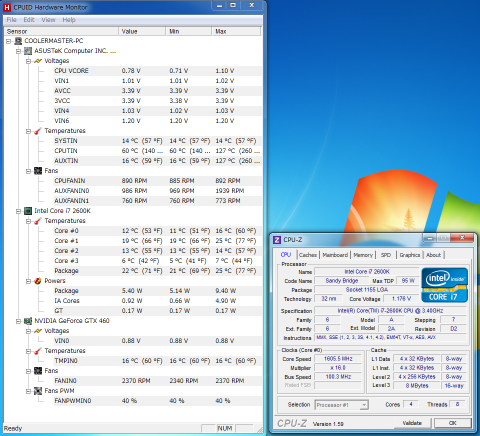Click the Specification field in CPU-Z
This screenshot has height=436, width=480.
(390, 311)
